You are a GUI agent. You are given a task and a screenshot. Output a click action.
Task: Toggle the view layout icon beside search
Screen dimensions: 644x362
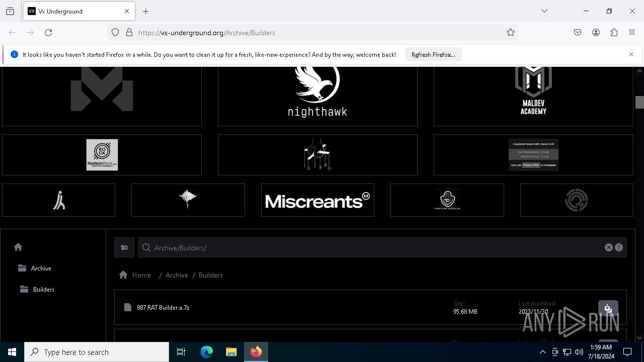[x=124, y=247]
